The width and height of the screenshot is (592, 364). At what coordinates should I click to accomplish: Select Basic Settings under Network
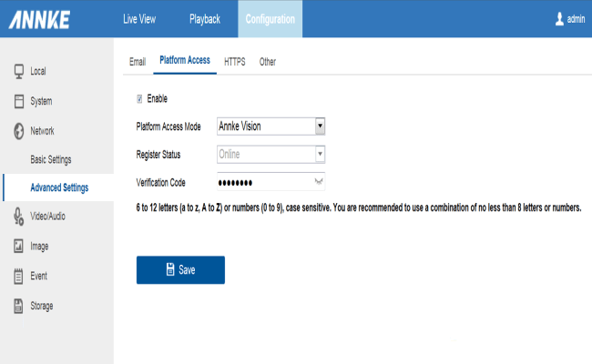[x=51, y=159]
